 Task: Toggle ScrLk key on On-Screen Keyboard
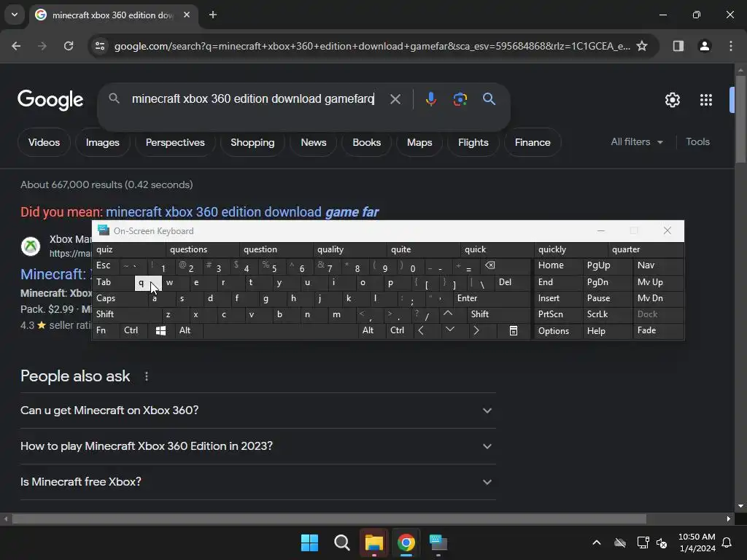pyautogui.click(x=608, y=315)
